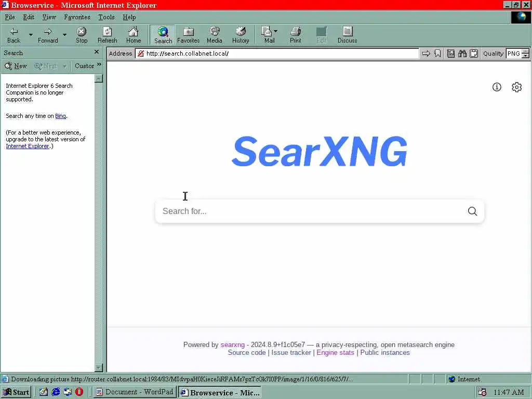This screenshot has width=532, height=399.
Task: Go to the Home page
Action: tap(134, 35)
